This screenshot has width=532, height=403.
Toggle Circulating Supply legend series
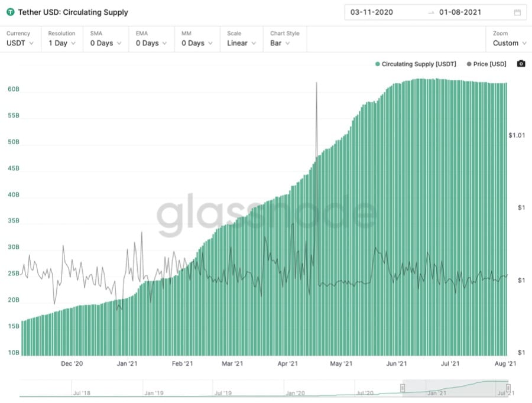416,64
